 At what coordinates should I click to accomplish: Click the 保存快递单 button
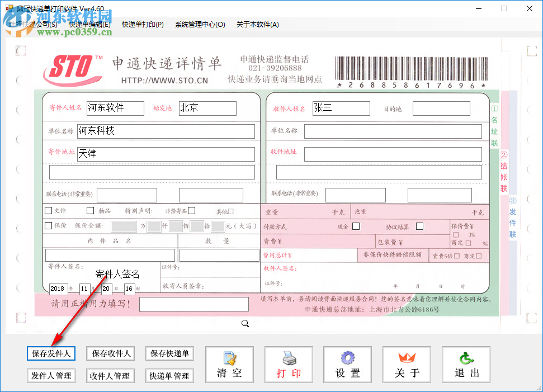tap(169, 353)
